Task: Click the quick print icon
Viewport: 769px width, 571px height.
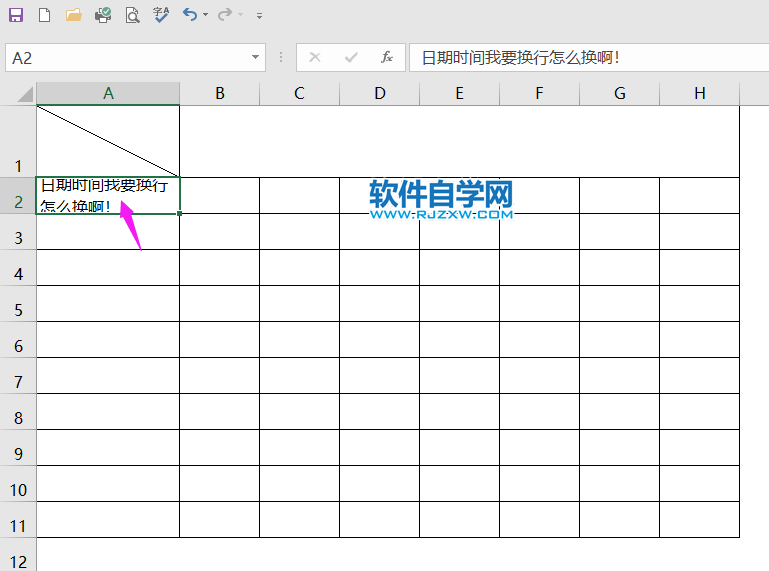Action: pos(103,15)
